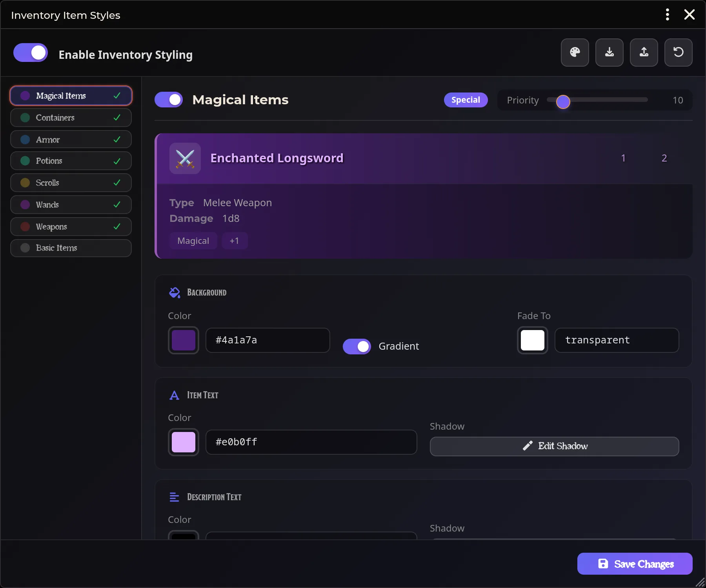This screenshot has height=588, width=706.
Task: Open the color palette presets button
Action: pos(575,53)
